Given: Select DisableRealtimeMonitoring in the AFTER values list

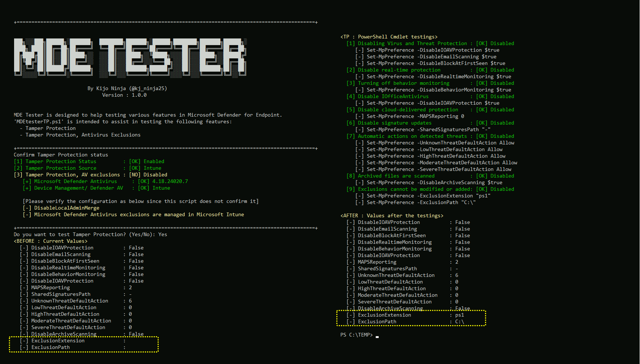Looking at the screenshot, I should pyautogui.click(x=408, y=242).
